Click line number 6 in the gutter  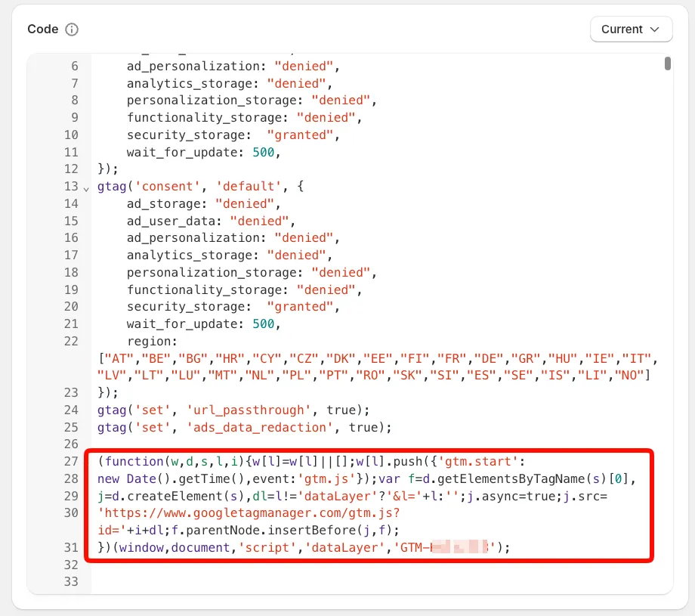[x=75, y=66]
